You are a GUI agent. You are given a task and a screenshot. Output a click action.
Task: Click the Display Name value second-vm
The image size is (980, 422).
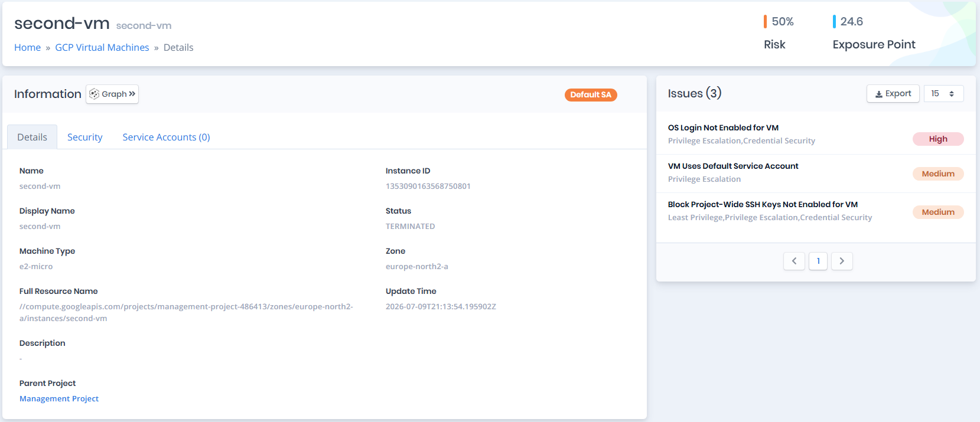pos(40,226)
